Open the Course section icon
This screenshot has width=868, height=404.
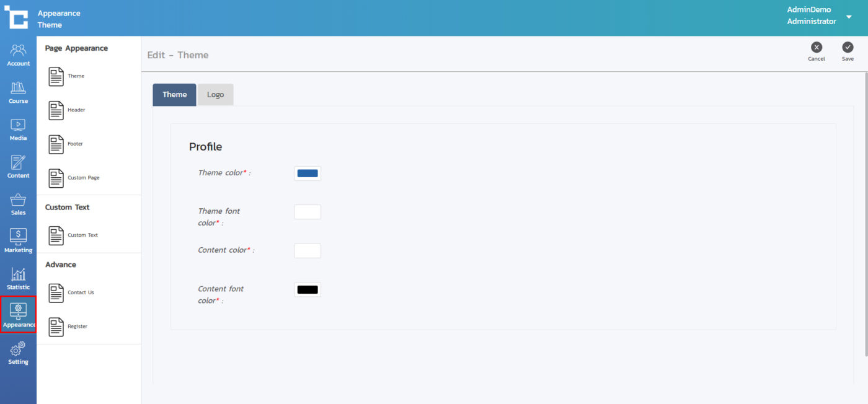pos(18,92)
